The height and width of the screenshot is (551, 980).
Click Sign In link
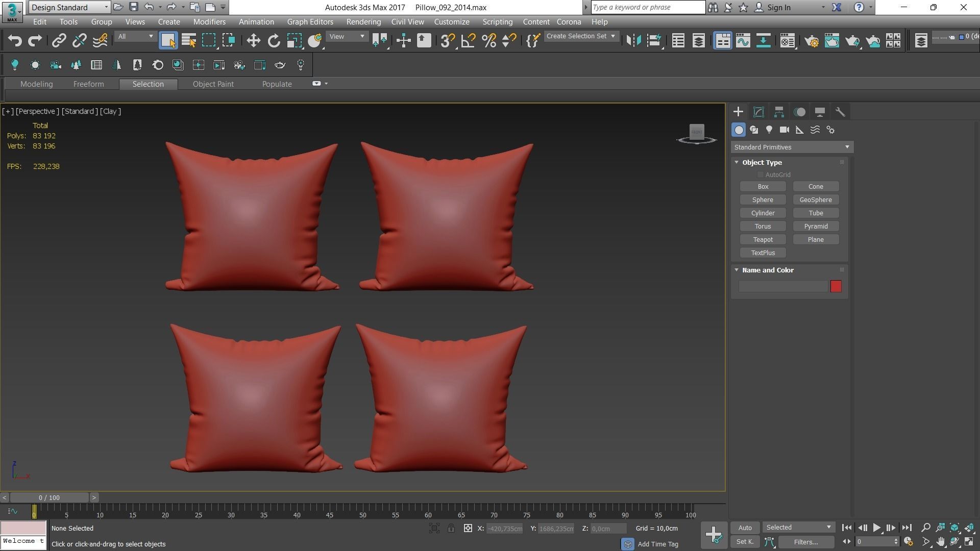coord(778,7)
